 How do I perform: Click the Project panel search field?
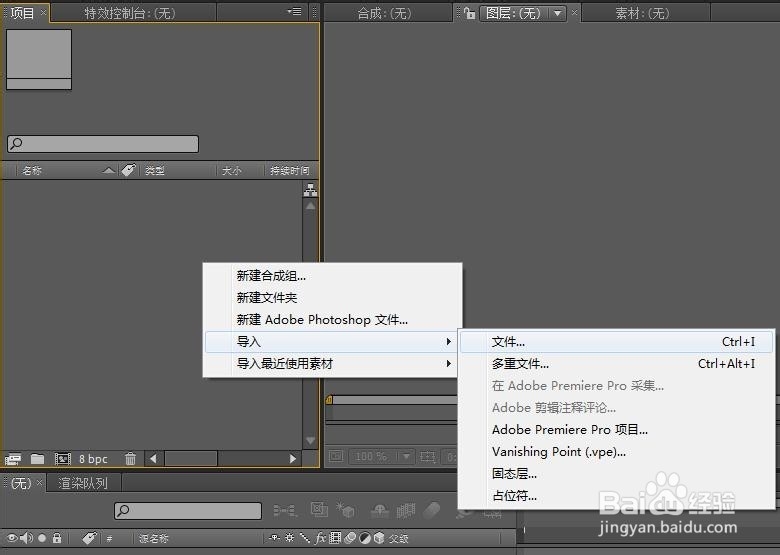pos(103,144)
